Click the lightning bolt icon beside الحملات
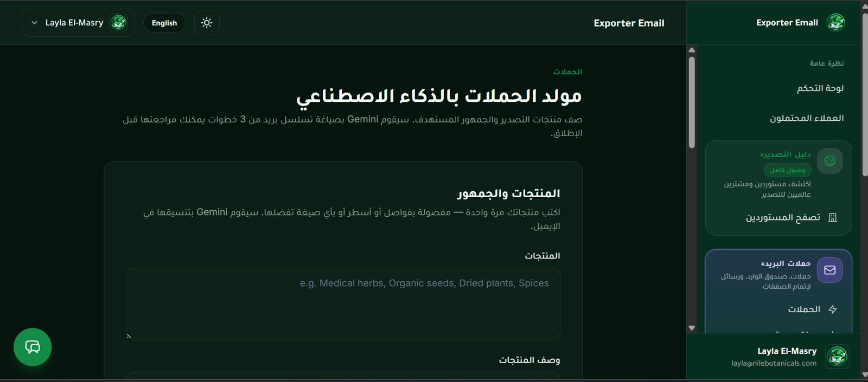 click(x=833, y=309)
